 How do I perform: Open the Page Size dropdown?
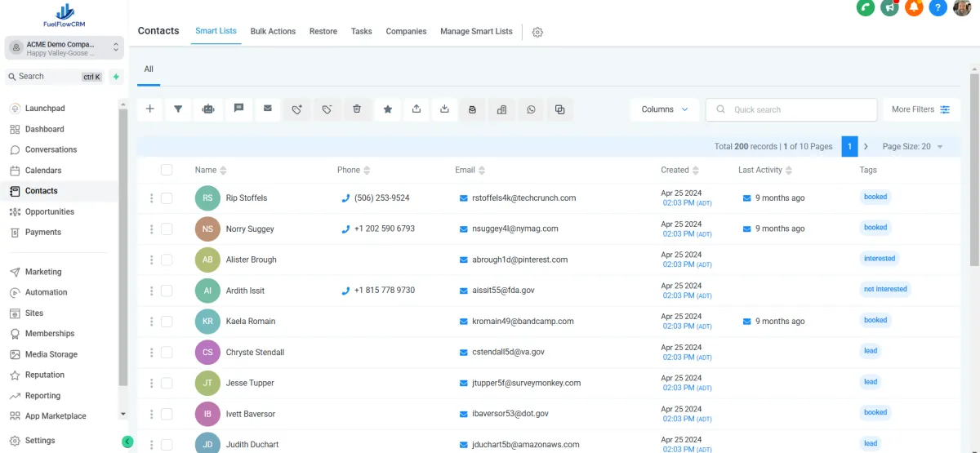[912, 147]
